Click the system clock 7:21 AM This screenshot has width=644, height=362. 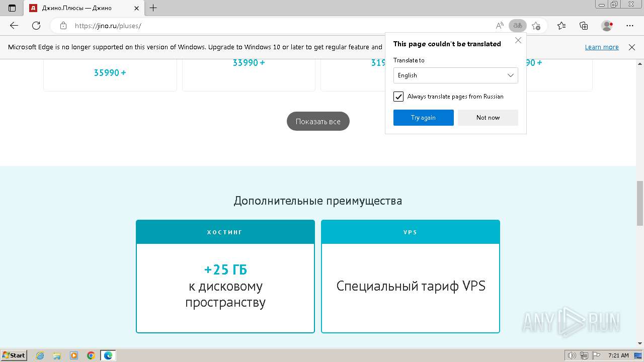pos(618,355)
